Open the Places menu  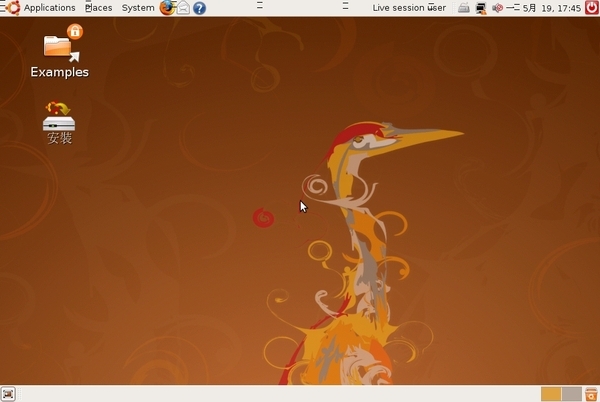98,8
